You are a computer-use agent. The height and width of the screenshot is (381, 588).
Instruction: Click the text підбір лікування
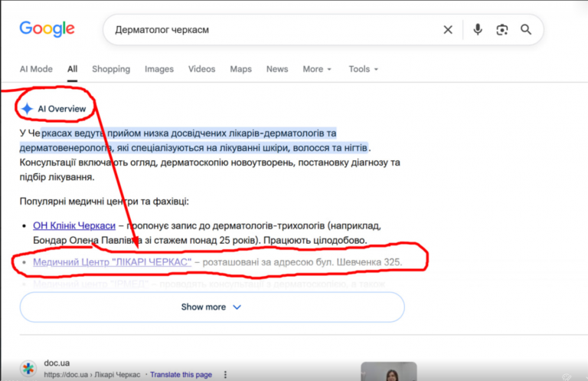(57, 177)
